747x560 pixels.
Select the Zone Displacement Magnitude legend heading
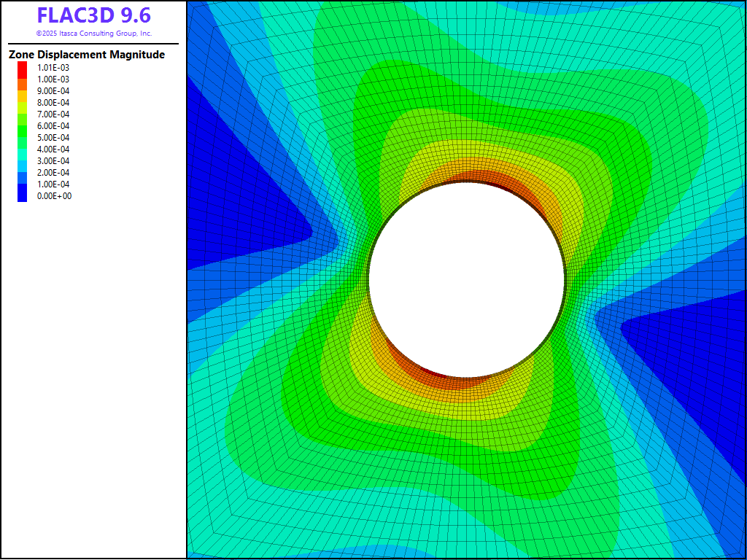click(87, 55)
